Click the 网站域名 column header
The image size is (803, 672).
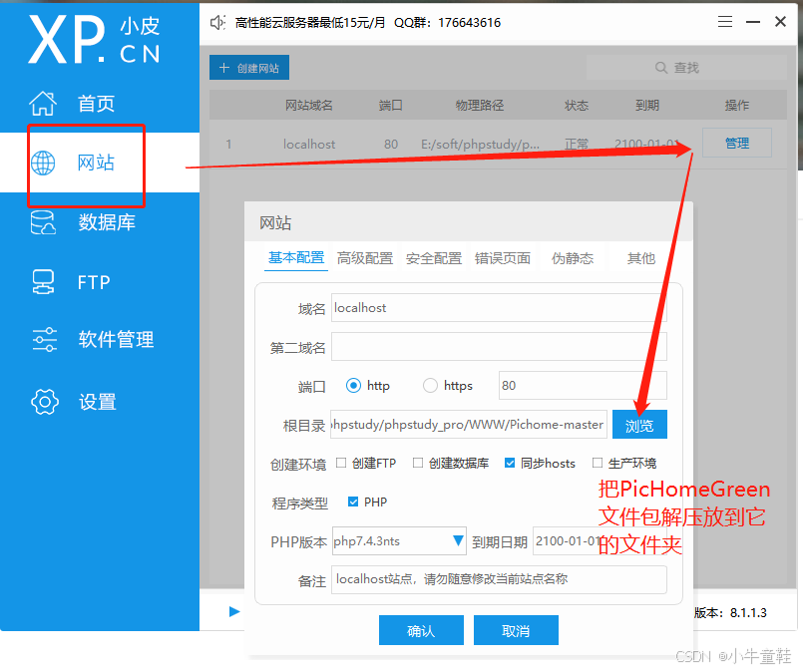(309, 106)
